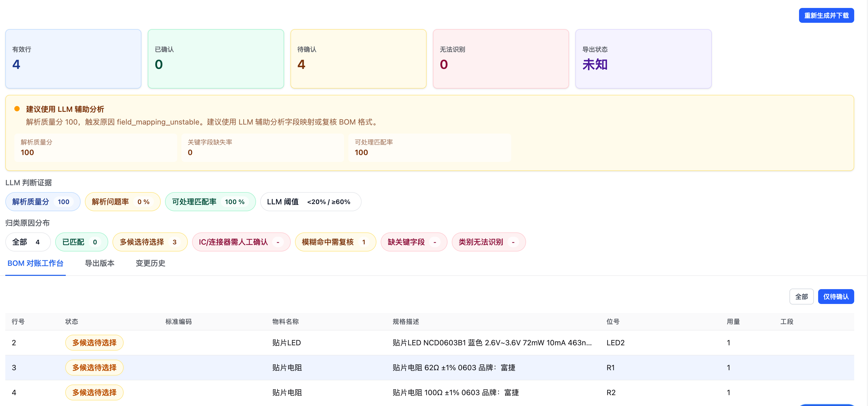Click 多候选待选择 status badge in row 3
868x406 pixels.
coord(94,368)
